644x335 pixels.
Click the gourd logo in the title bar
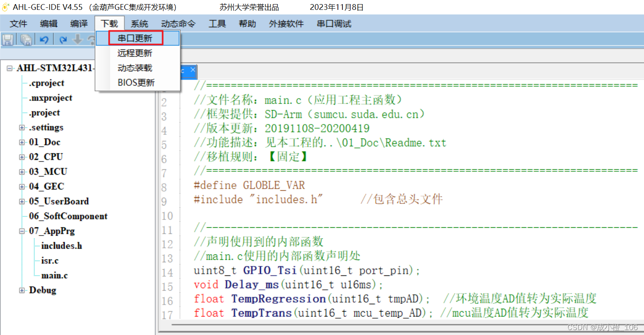point(6,7)
